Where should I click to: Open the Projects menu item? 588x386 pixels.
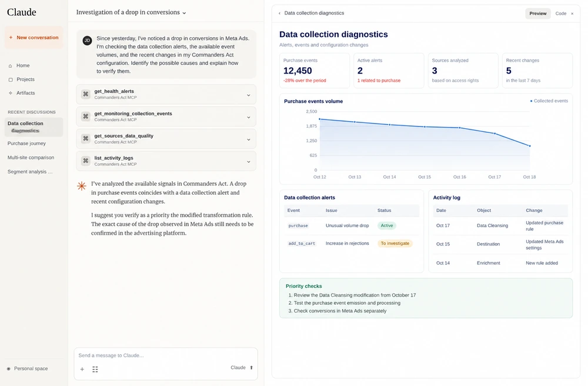tap(25, 79)
